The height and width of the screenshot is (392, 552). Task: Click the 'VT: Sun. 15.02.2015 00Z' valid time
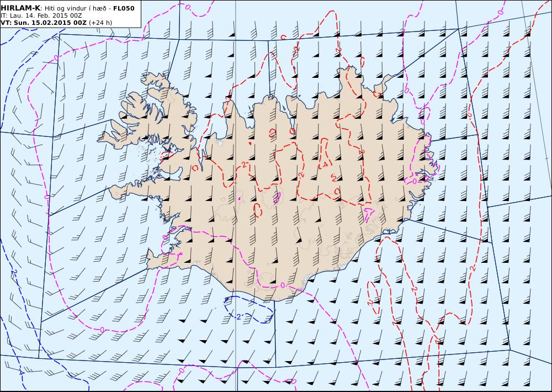44,23
